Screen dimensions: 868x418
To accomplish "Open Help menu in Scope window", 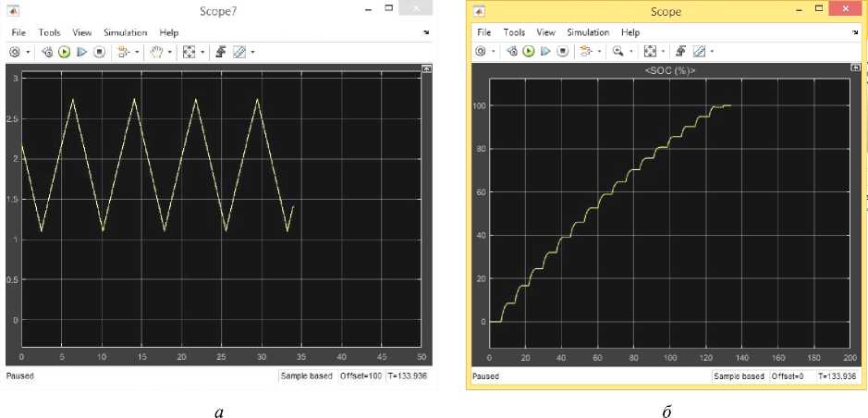I will [630, 32].
